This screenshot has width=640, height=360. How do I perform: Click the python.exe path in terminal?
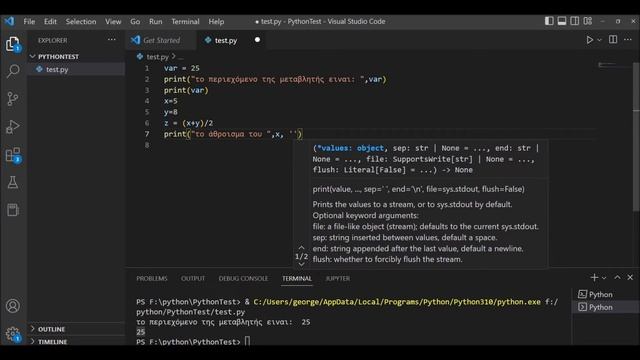(397, 302)
